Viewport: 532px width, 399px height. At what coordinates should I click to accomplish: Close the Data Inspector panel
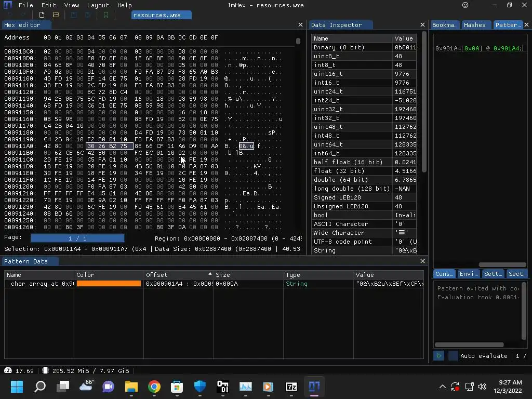[422, 25]
